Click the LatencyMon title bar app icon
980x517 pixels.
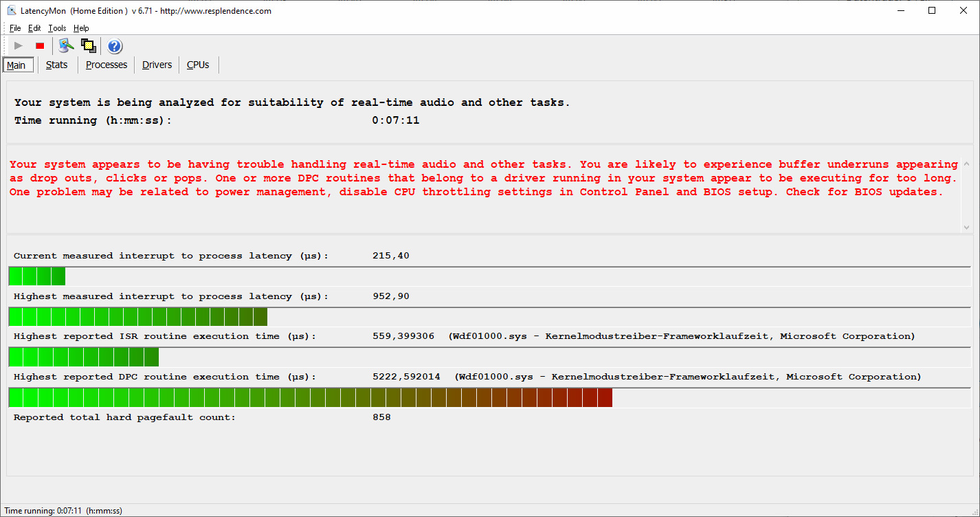point(12,11)
